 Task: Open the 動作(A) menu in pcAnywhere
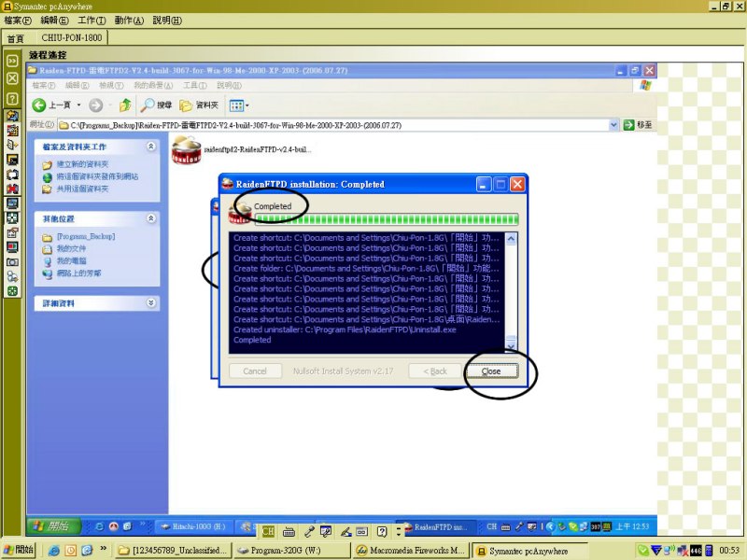129,21
